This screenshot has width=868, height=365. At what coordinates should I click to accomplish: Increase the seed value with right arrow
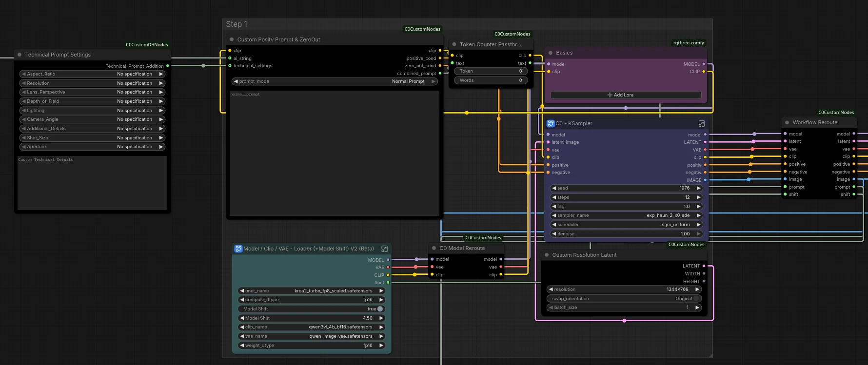point(698,188)
